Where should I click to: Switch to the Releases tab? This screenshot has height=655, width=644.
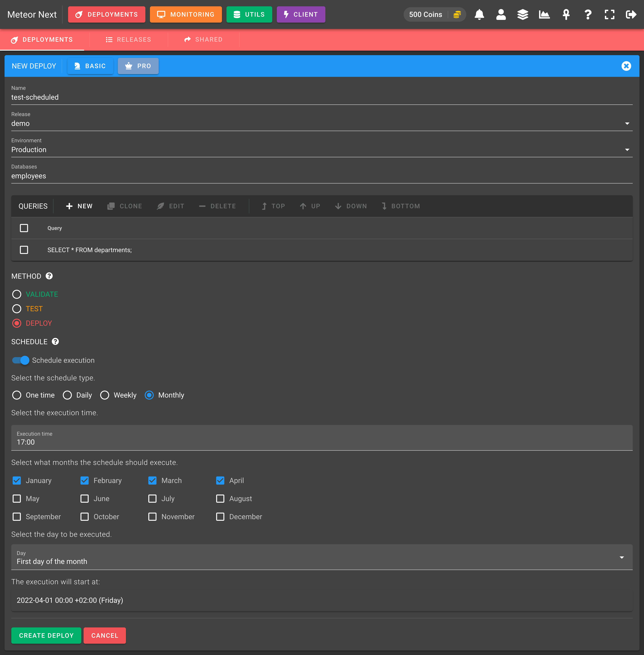click(129, 40)
